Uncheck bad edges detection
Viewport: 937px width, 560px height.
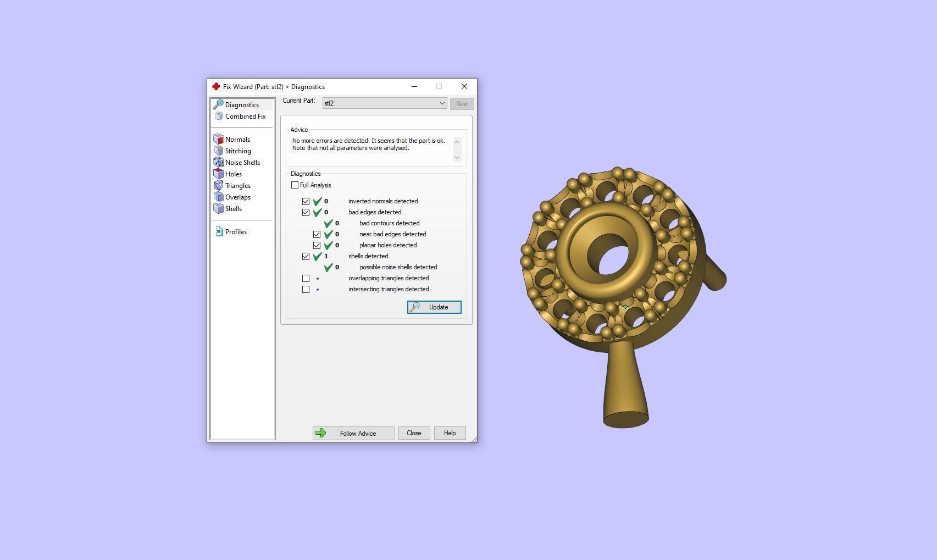tap(306, 212)
